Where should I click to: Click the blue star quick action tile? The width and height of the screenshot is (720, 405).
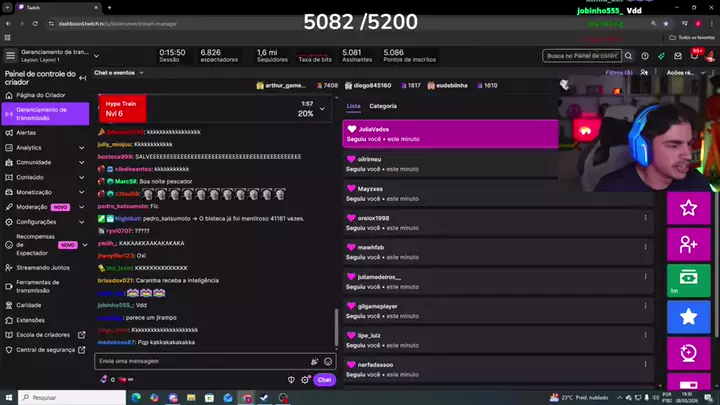pyautogui.click(x=688, y=317)
